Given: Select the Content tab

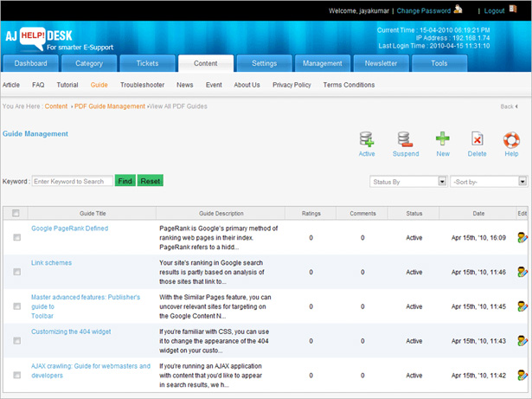Looking at the screenshot, I should (x=206, y=63).
